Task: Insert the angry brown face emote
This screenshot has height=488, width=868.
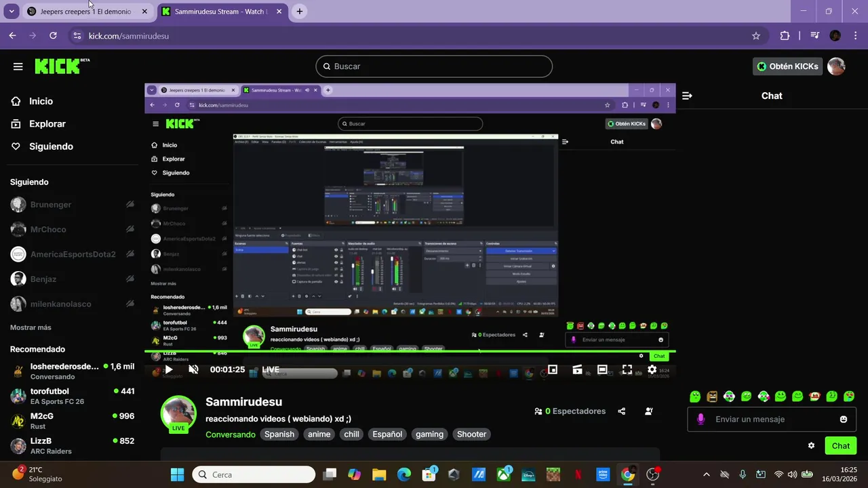Action: (x=711, y=396)
